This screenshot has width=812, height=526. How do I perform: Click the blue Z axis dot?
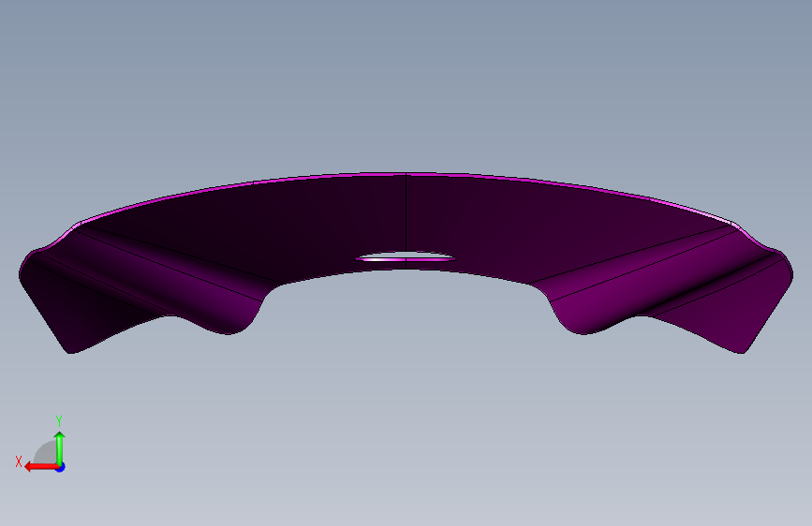[61, 468]
